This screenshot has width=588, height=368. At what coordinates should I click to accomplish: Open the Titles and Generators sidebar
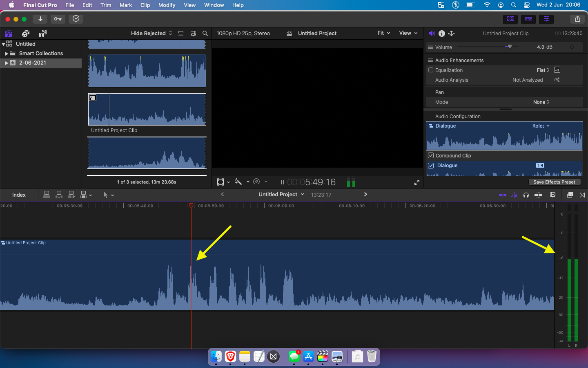pos(42,34)
